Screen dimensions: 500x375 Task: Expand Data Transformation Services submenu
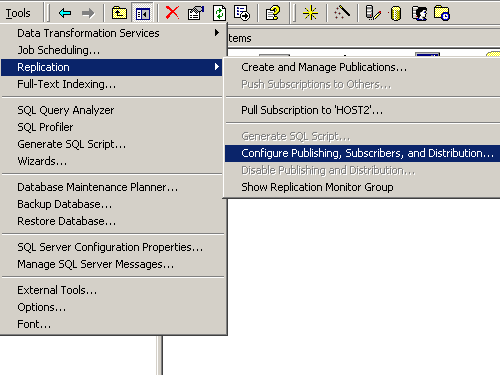[112, 33]
